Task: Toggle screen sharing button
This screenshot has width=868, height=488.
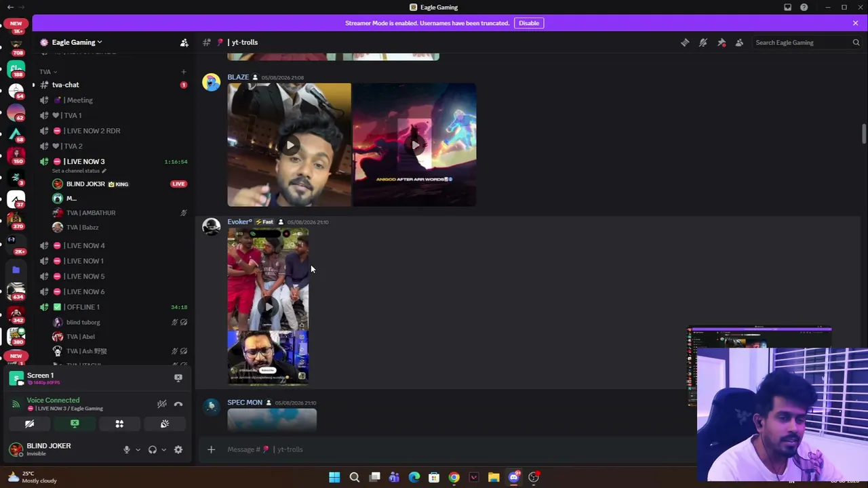Action: point(75,424)
